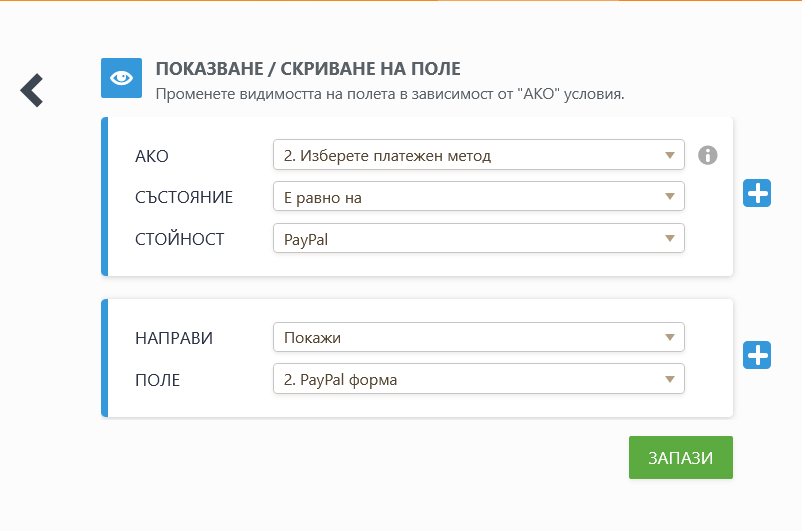Click the СЪСТОЯНИЕ label
This screenshot has width=802, height=531.
[x=184, y=198]
